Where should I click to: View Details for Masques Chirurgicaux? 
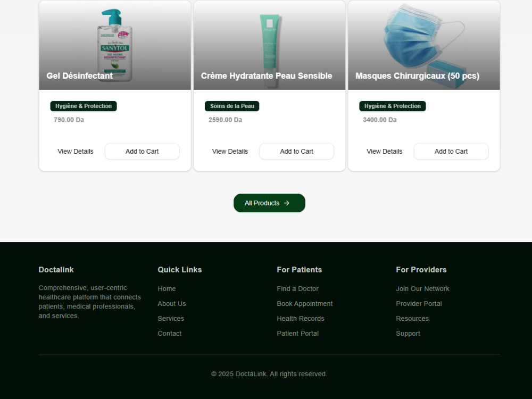(x=385, y=151)
